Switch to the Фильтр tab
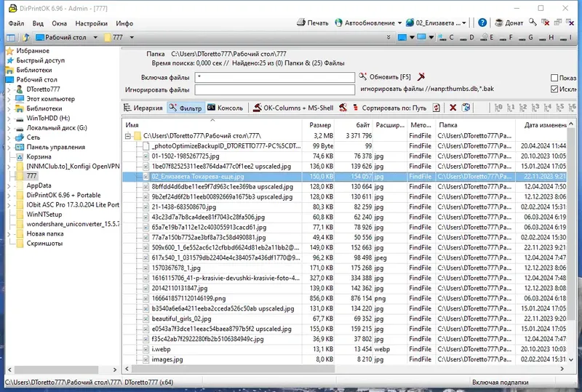The height and width of the screenshot is (392, 582). click(186, 108)
